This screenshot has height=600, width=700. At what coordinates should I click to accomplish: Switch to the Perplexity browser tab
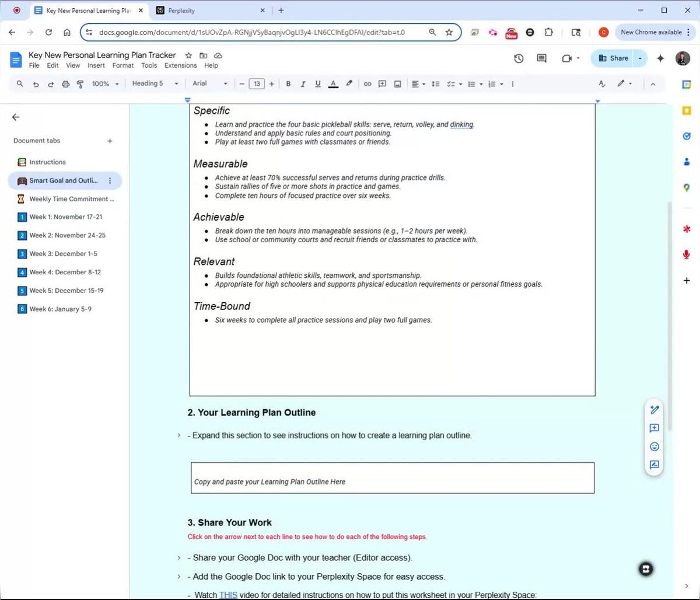[210, 11]
